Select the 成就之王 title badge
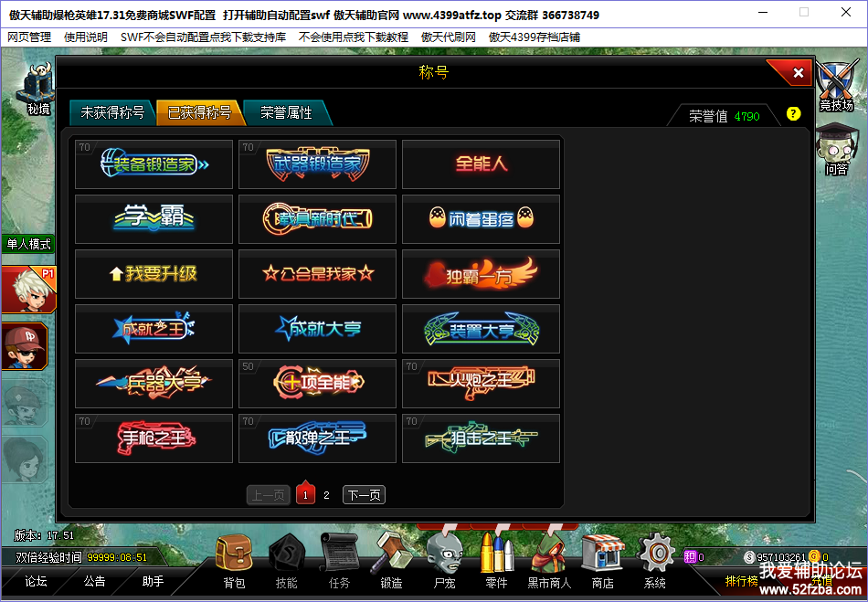The image size is (868, 602). point(153,329)
